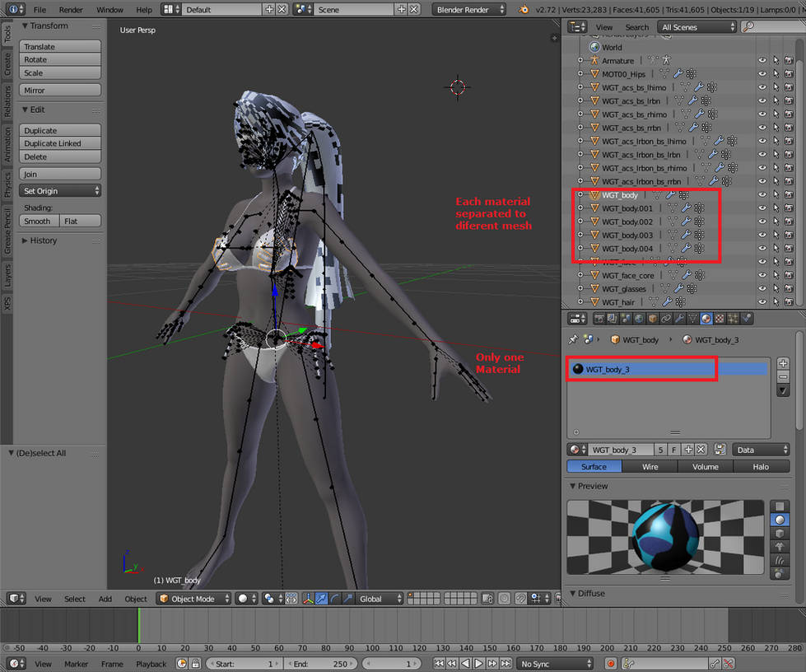This screenshot has width=806, height=672.
Task: Hide the WGT_body.001 mesh in viewport
Action: (x=762, y=208)
